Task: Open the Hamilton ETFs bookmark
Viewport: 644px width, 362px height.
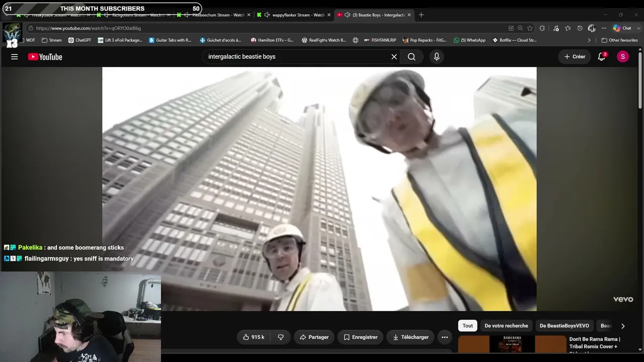Action: coord(272,40)
